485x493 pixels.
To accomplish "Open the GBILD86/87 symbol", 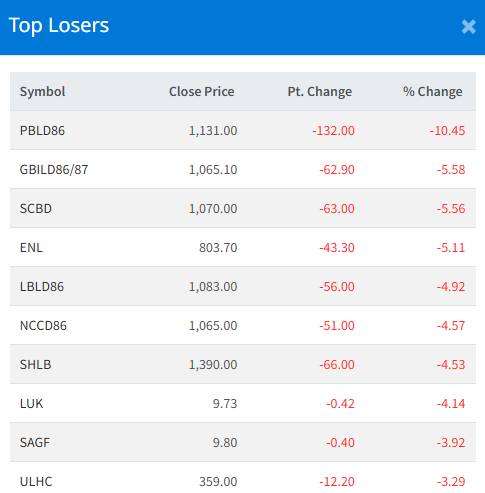I will tap(54, 169).
